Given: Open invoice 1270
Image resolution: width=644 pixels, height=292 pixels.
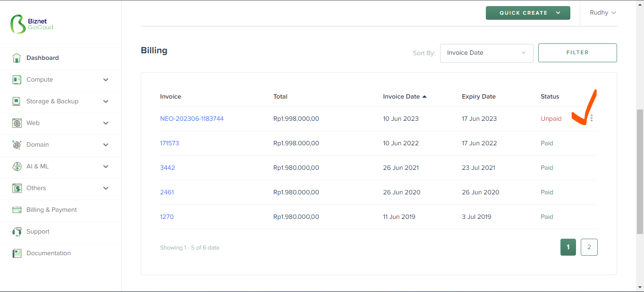Looking at the screenshot, I should click(167, 217).
